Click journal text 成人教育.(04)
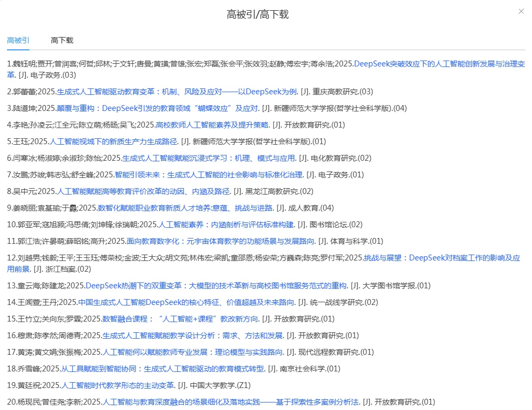The width and height of the screenshot is (532, 410). [x=311, y=208]
